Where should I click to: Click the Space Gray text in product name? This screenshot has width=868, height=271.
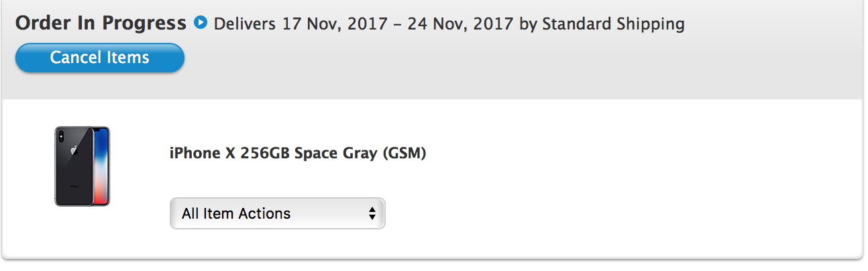click(336, 154)
